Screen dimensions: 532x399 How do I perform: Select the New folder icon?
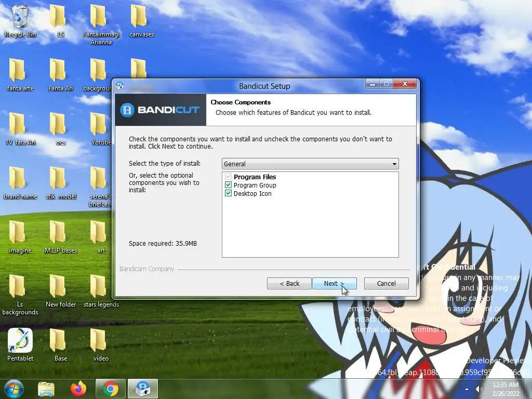(60, 291)
